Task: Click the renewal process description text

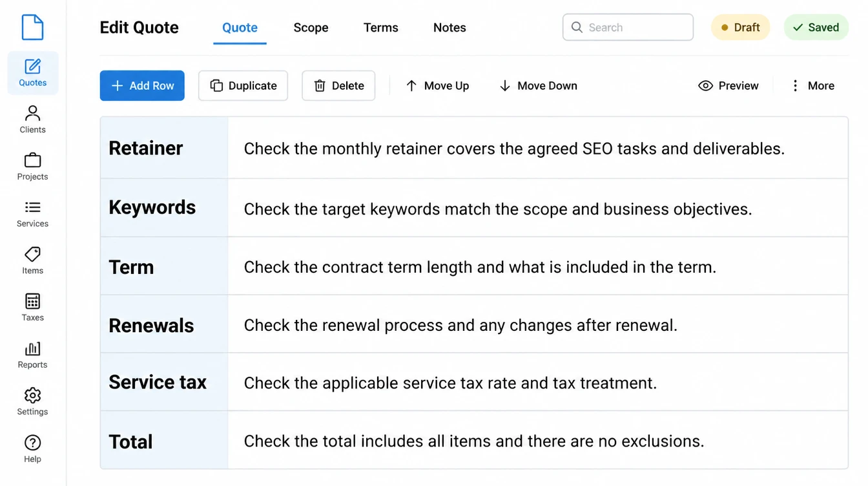Action: pyautogui.click(x=460, y=325)
